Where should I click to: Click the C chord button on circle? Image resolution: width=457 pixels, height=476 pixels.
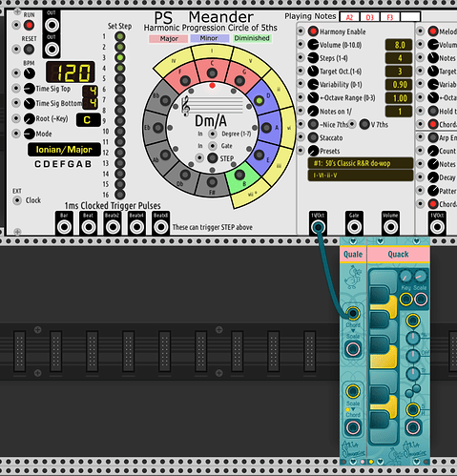212,73
